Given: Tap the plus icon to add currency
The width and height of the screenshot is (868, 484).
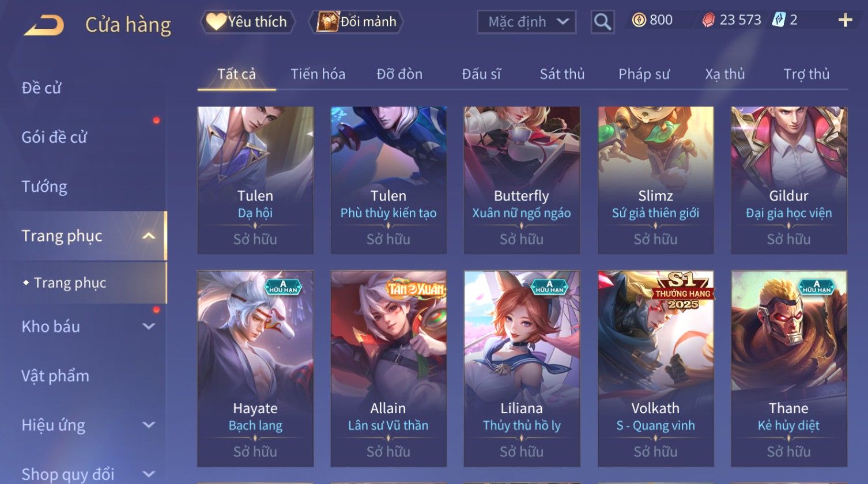Looking at the screenshot, I should [x=845, y=21].
